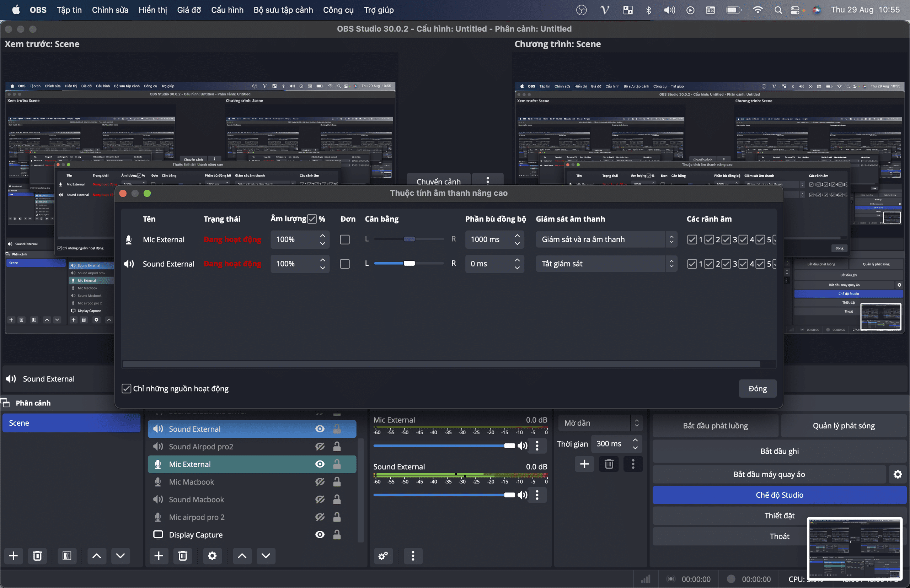Viewport: 910px width, 588px height.
Task: Mute the Mic External speaker icon in mixer
Action: (x=522, y=446)
